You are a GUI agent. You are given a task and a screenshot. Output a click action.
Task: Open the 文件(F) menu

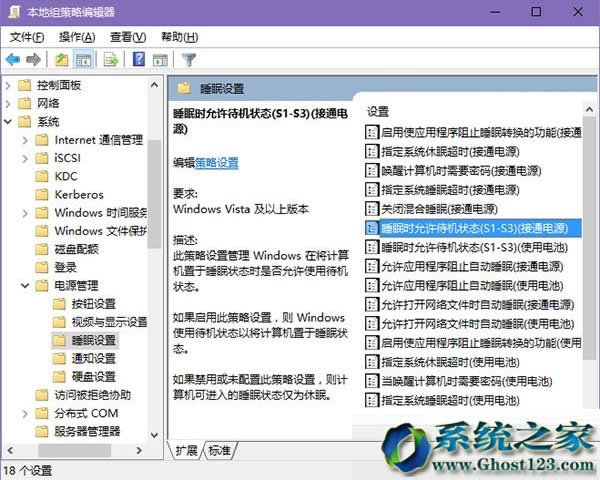27,37
